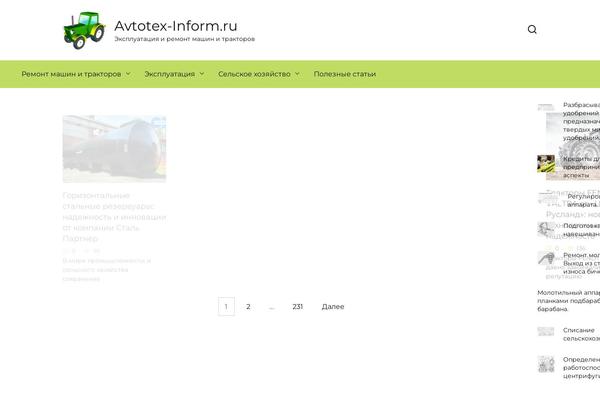The image size is (600, 400).
Task: Open the Списание сельскохозяйственной sidebar thumbnail
Action: coord(546,331)
